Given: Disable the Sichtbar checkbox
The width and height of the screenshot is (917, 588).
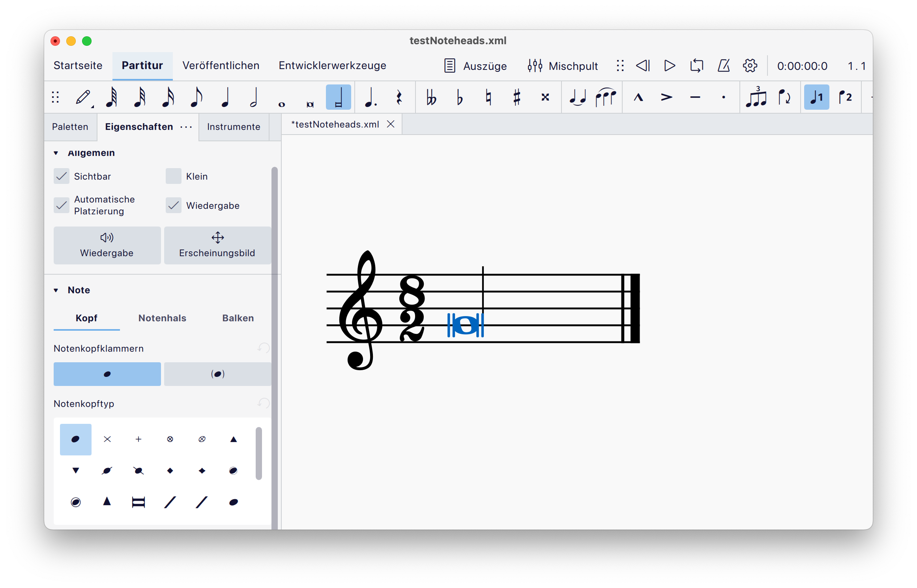Looking at the screenshot, I should [62, 176].
